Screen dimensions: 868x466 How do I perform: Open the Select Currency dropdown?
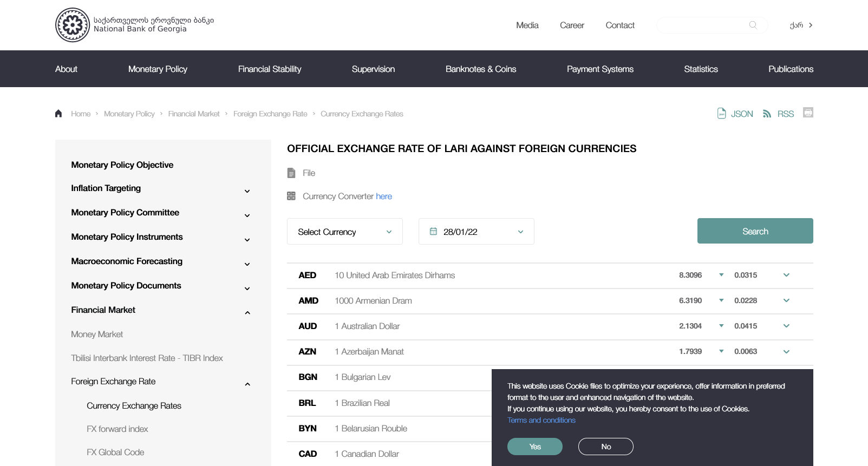pyautogui.click(x=344, y=232)
